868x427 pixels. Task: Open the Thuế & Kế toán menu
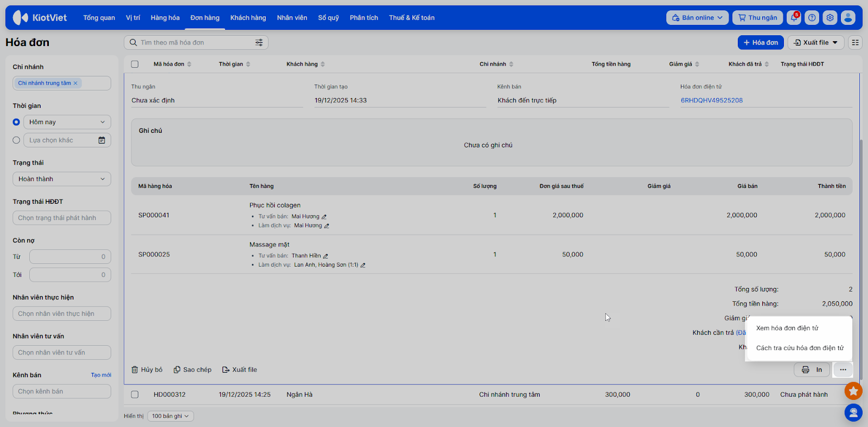tap(412, 18)
